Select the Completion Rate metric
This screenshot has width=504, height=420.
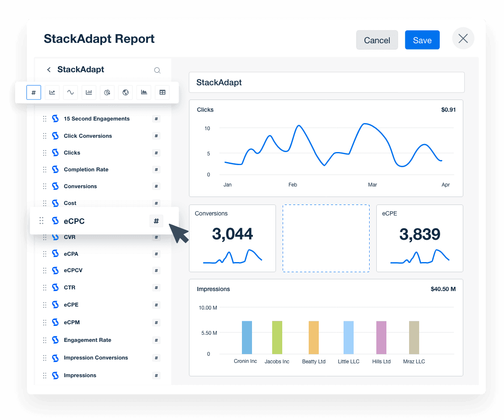86,169
